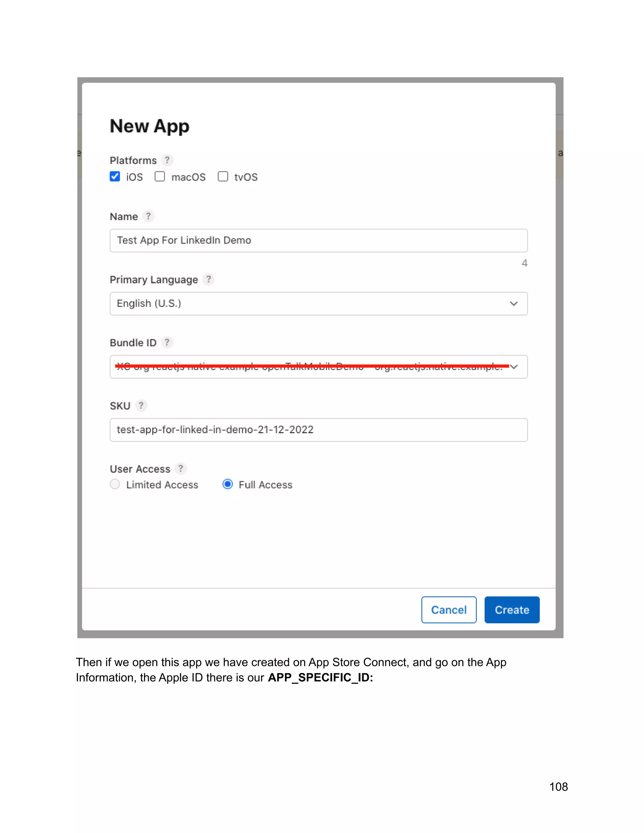Viewport: 644px width, 833px height.
Task: Cancel the New App dialog
Action: (449, 610)
